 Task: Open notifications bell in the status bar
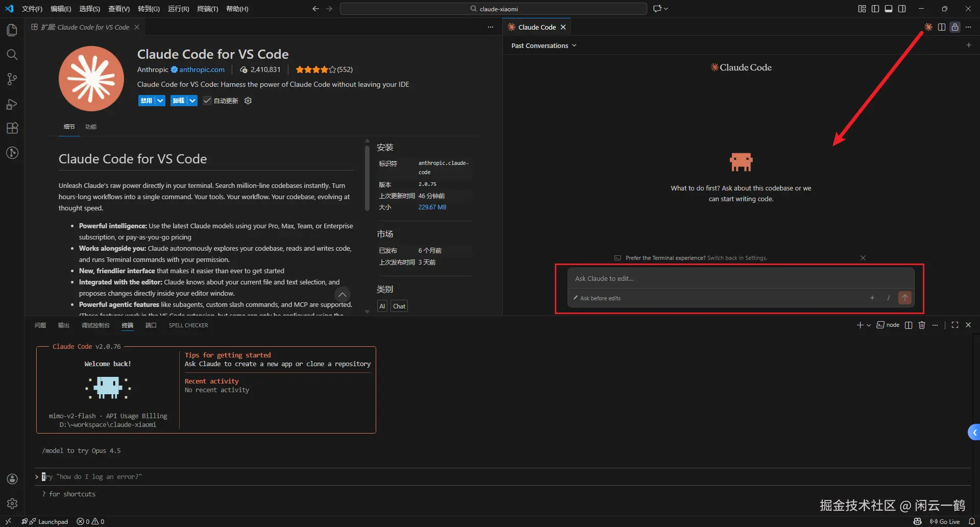point(972,521)
